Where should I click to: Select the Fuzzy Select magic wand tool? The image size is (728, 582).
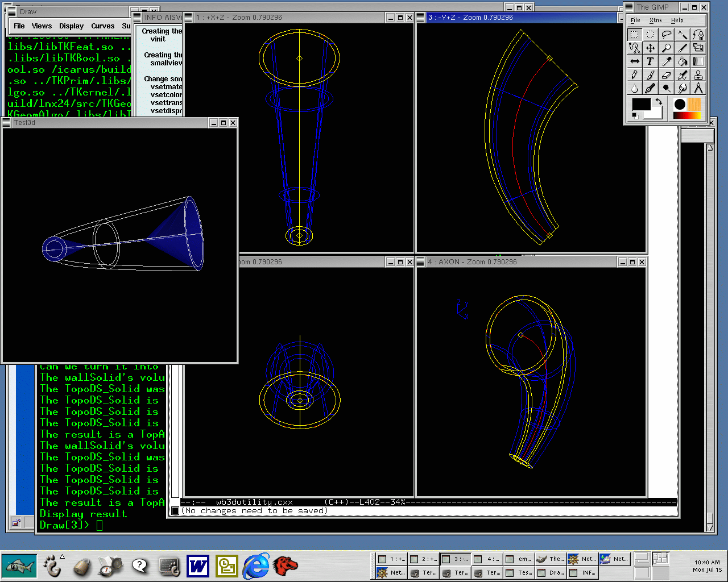pos(682,34)
